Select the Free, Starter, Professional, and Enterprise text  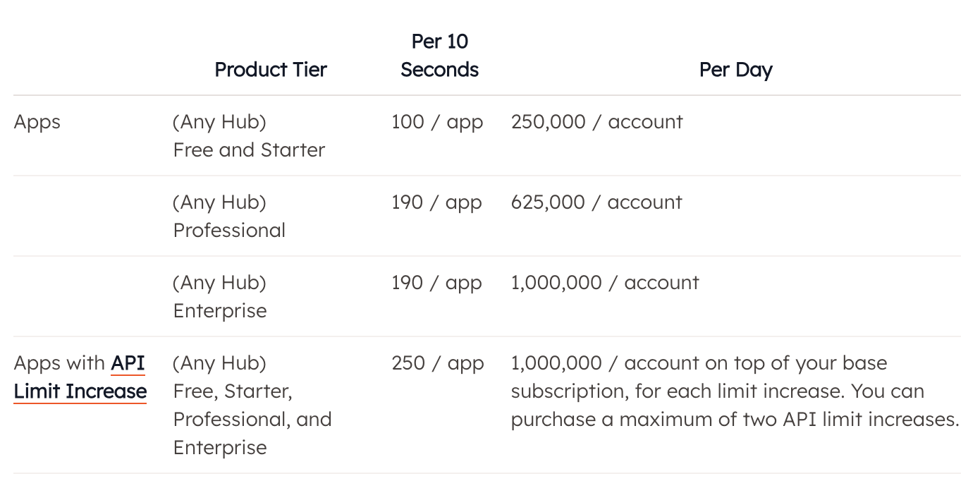point(252,419)
